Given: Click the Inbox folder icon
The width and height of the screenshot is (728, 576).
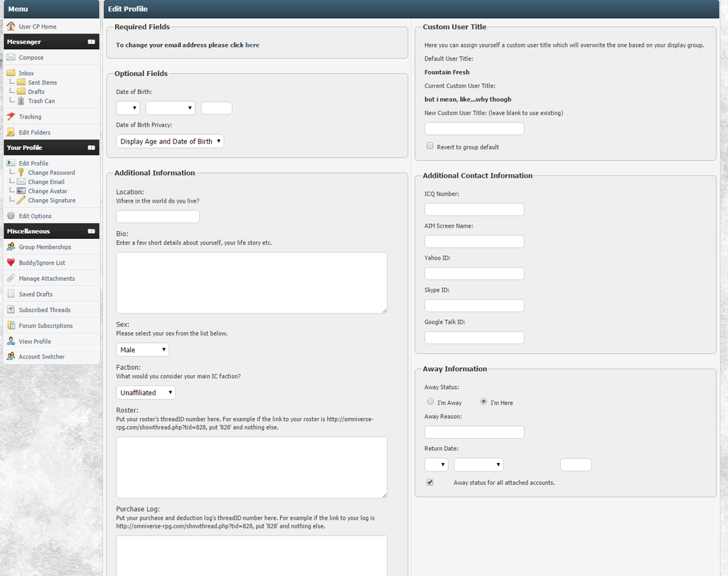Looking at the screenshot, I should (11, 73).
